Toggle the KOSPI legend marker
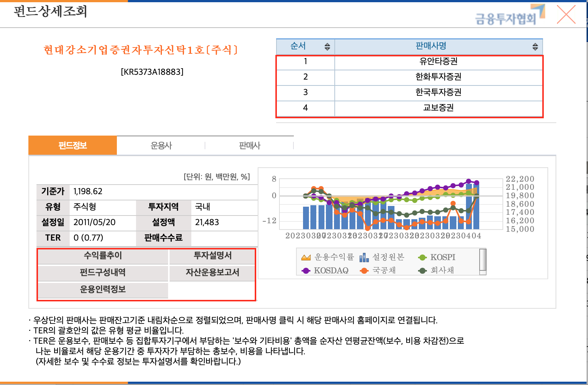The height and width of the screenshot is (385, 588). [x=422, y=257]
